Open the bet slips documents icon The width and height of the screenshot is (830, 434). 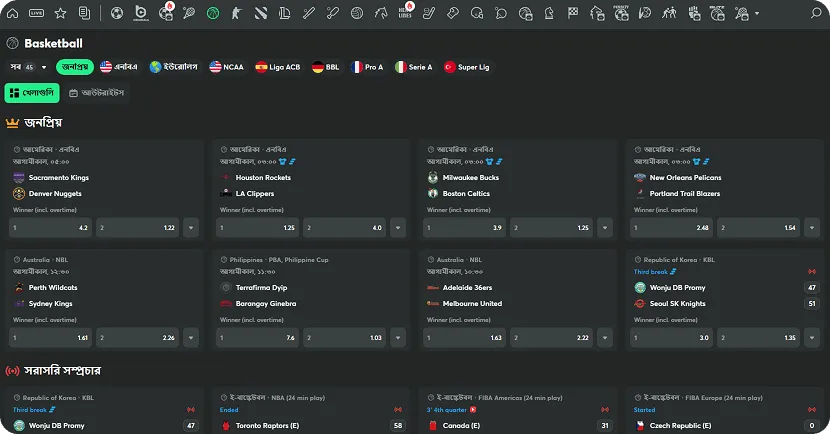tap(84, 13)
